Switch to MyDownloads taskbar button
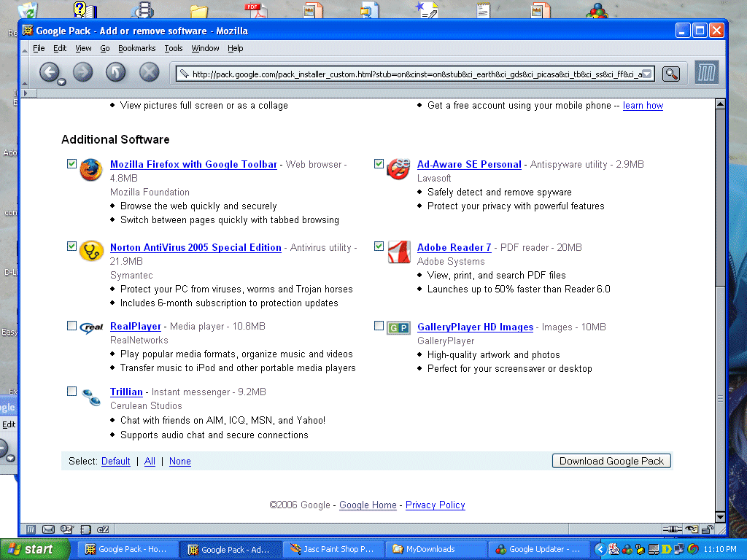 436,549
